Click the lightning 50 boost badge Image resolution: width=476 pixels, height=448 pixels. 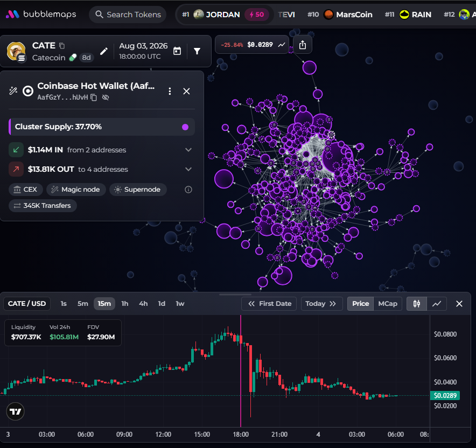click(x=256, y=15)
